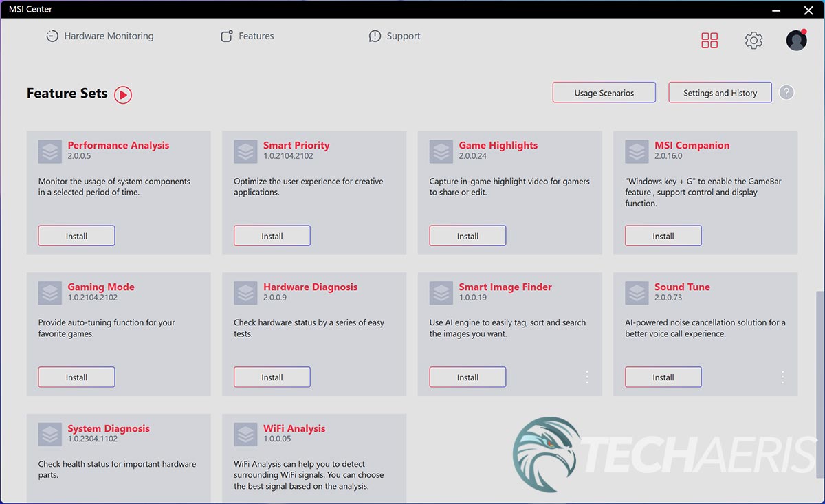Click the Hardware Monitoring gauge icon
825x504 pixels.
(52, 36)
